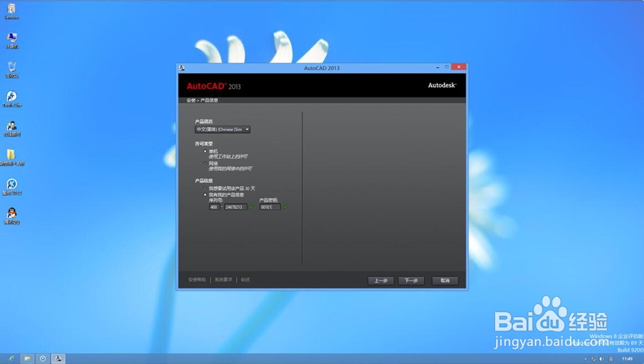This screenshot has height=364, width=644.
Task: Open the Installation Help (安装帮助) link
Action: (197, 280)
